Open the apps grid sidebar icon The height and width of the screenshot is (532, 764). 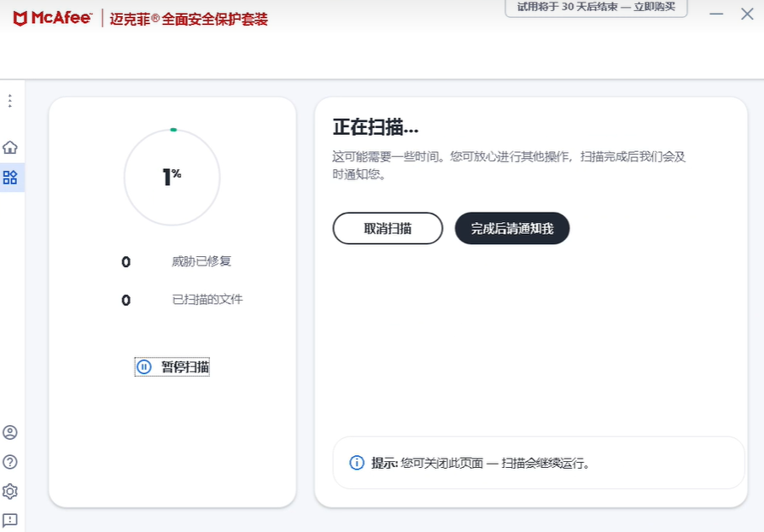click(x=9, y=178)
